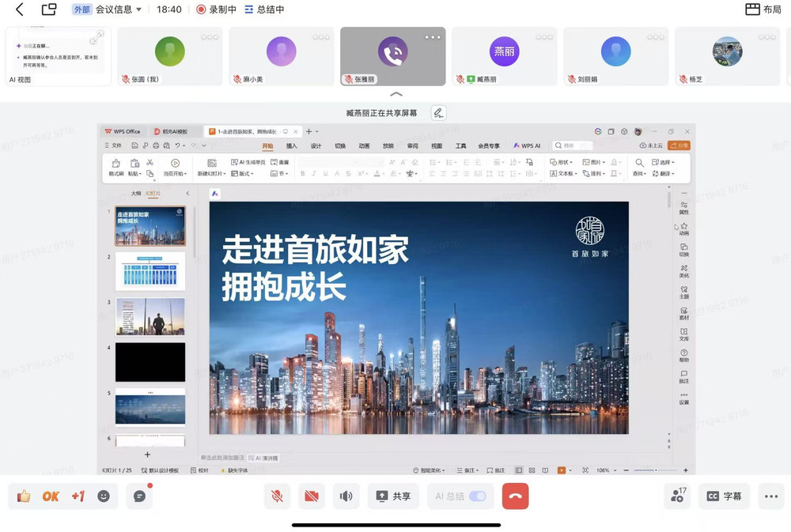Image resolution: width=791 pixels, height=532 pixels.
Task: Open the 当页开始 slideshow dropdown
Action: pos(175,173)
